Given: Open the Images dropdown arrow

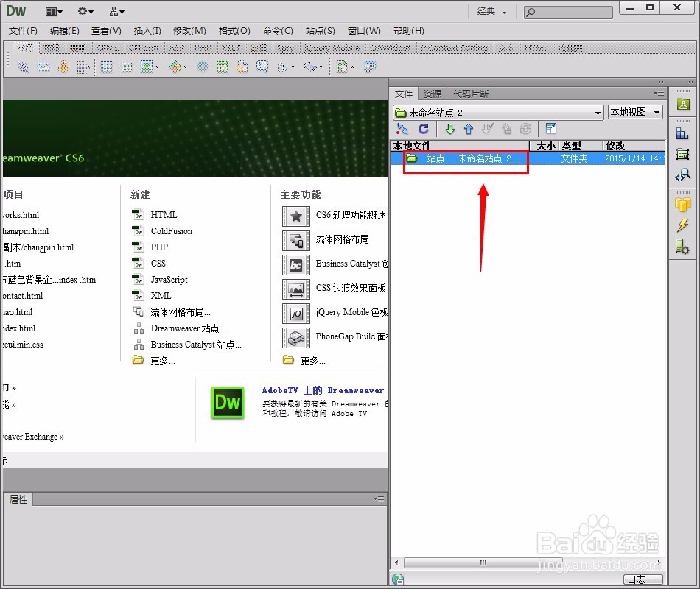Looking at the screenshot, I should 157,68.
